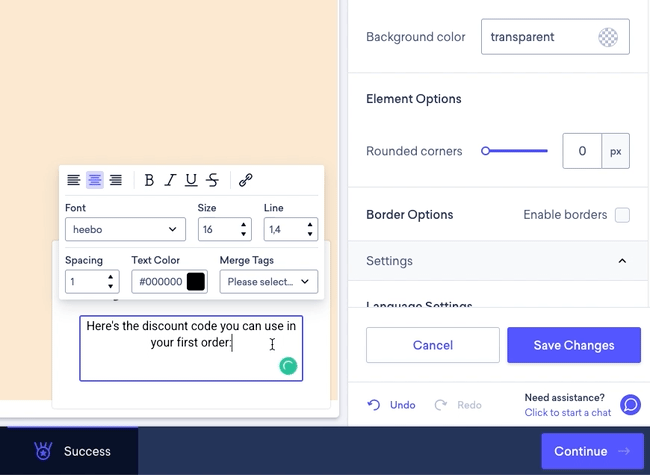Select center text alignment

pos(95,180)
